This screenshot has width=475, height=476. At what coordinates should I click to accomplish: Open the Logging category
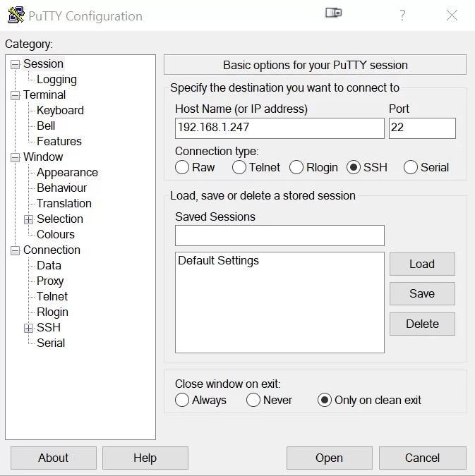pyautogui.click(x=56, y=80)
